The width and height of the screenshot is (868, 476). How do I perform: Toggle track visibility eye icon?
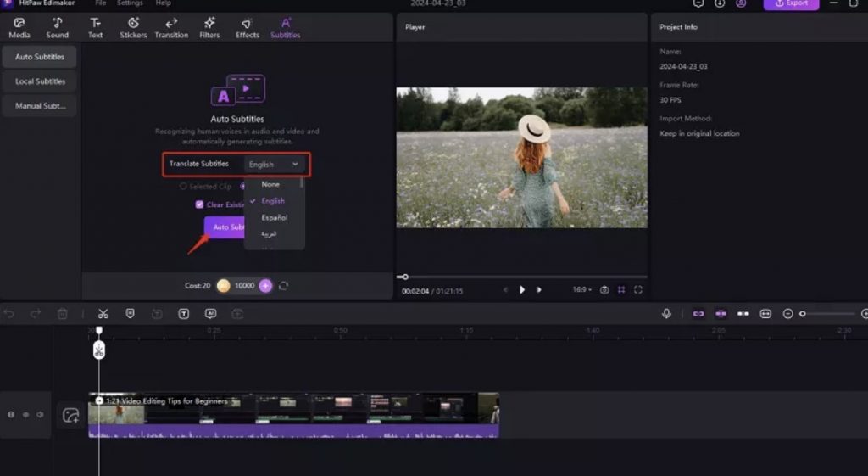click(25, 415)
